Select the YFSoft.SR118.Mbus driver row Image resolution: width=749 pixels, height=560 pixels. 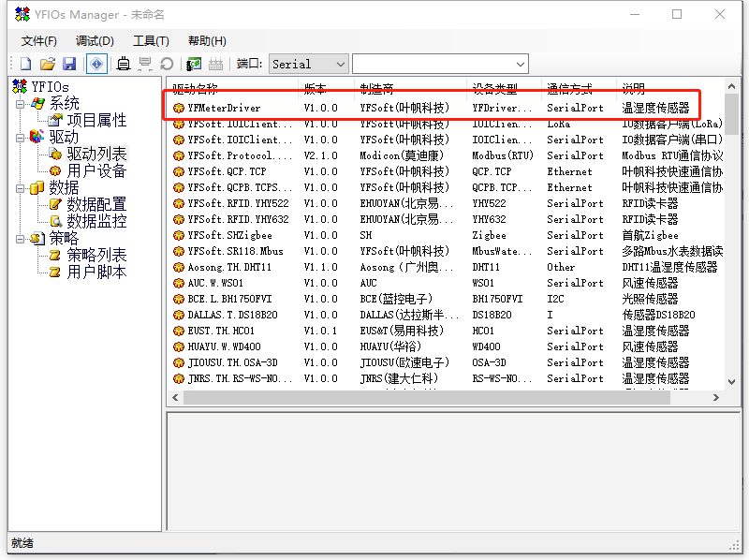[447, 251]
